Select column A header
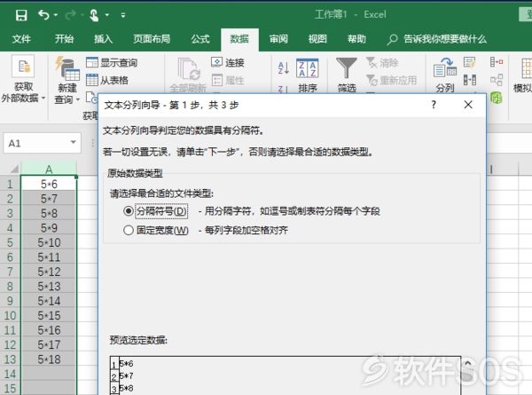532x395 pixels. click(49, 169)
